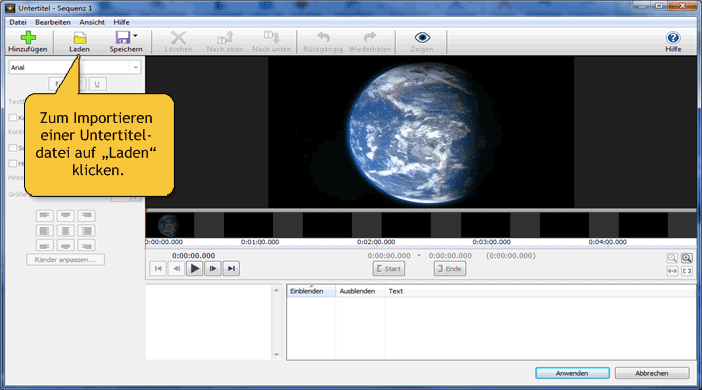Tick the checkbox whose label starts with K
The width and height of the screenshot is (702, 390).
[x=13, y=118]
